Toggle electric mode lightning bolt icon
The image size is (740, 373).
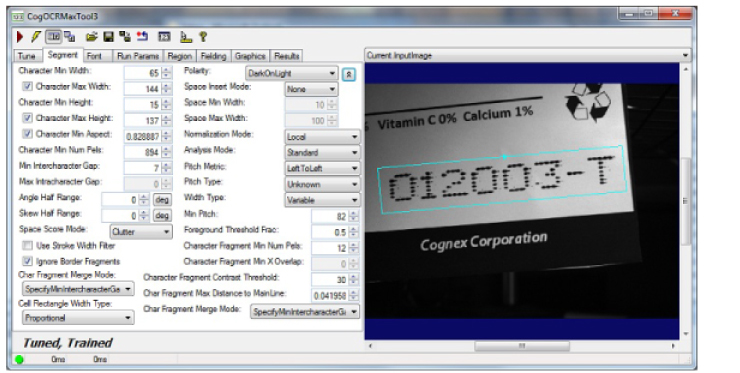pos(36,36)
